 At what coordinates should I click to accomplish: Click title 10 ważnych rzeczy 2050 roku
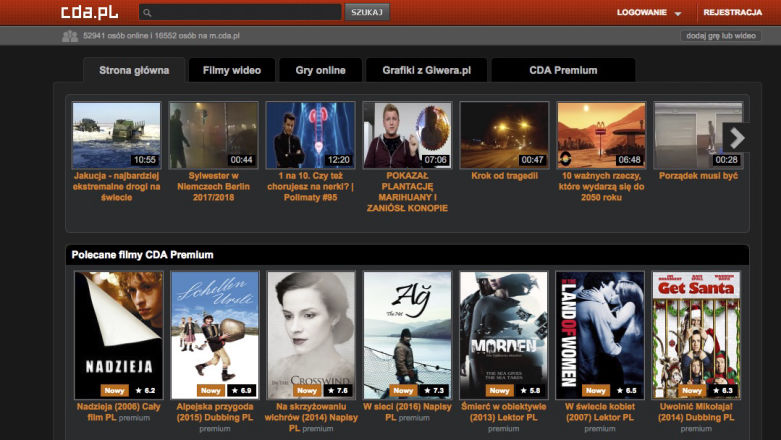point(601,186)
